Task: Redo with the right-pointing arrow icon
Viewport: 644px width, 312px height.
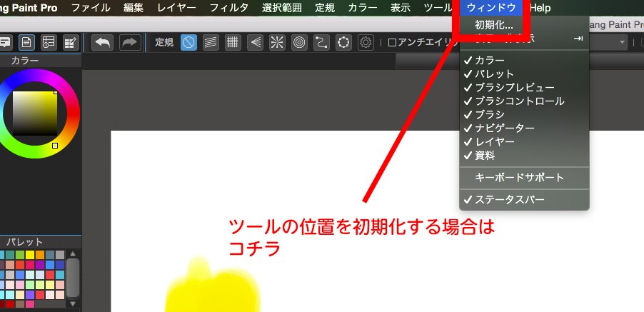Action: 130,42
